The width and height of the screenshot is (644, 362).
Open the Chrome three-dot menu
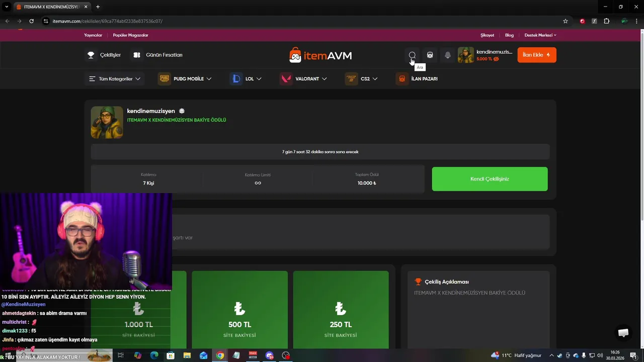coord(636,21)
